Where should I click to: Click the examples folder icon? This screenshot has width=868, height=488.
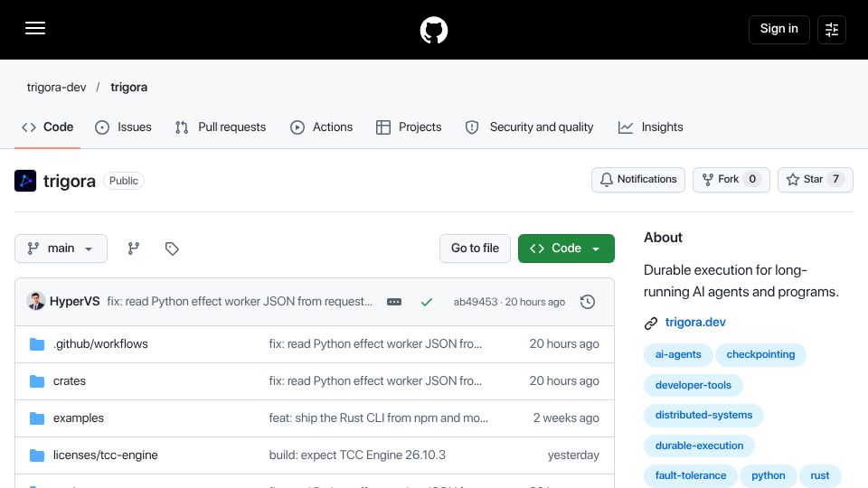coord(37,418)
